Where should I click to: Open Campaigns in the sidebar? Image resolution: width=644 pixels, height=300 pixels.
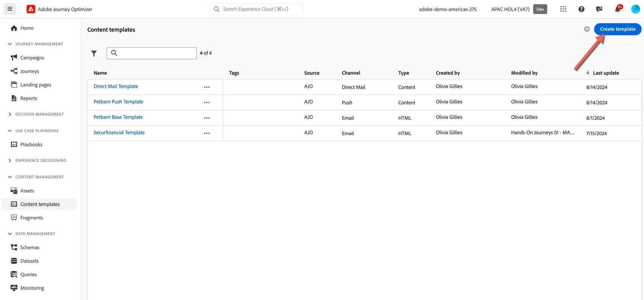click(32, 58)
